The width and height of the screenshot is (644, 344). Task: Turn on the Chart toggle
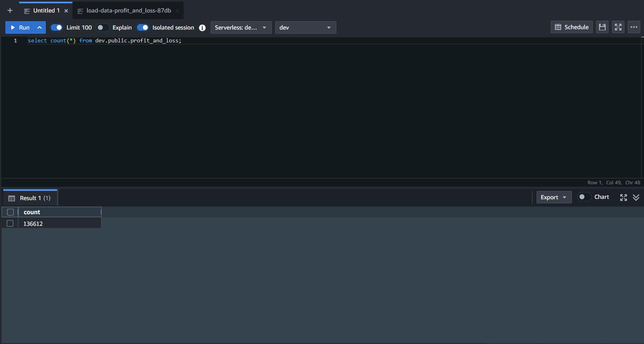point(584,197)
